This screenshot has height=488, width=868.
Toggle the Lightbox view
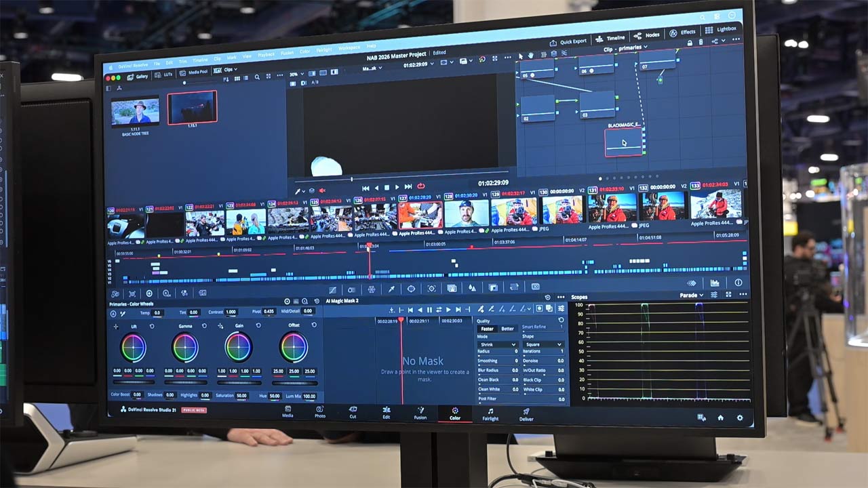coord(722,29)
